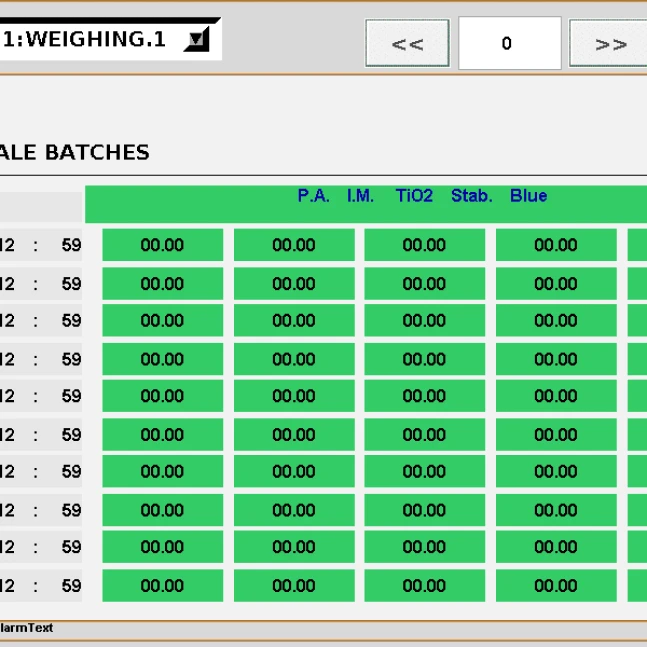Click the P.A. column header label
Screen dimensions: 647x647
[314, 196]
